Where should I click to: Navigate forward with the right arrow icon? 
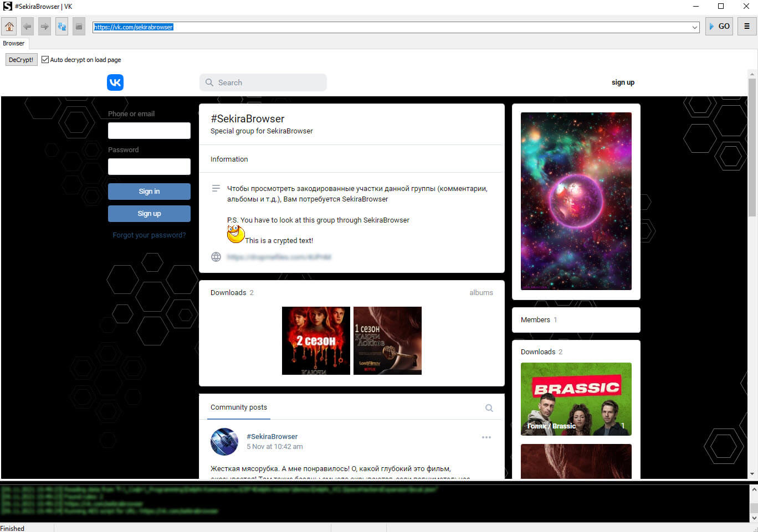point(44,27)
